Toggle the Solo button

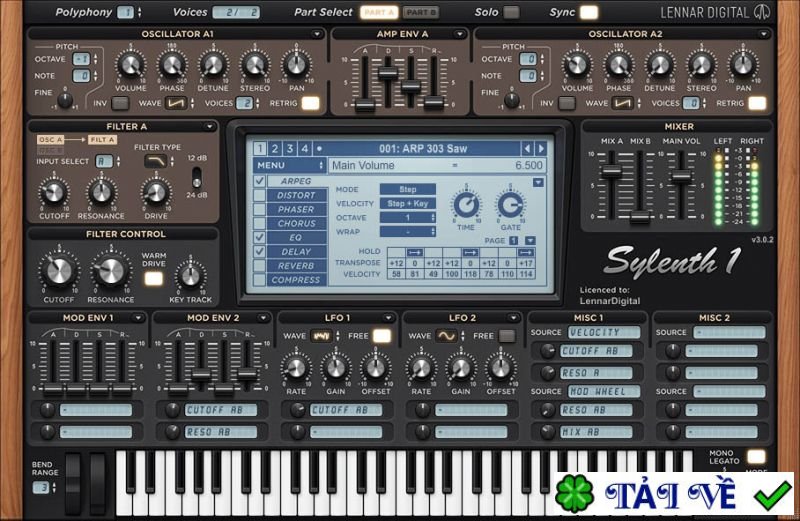coord(511,12)
